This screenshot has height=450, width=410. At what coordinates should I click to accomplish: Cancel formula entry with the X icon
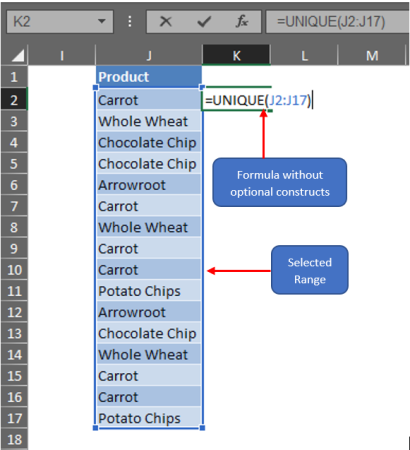(x=166, y=22)
